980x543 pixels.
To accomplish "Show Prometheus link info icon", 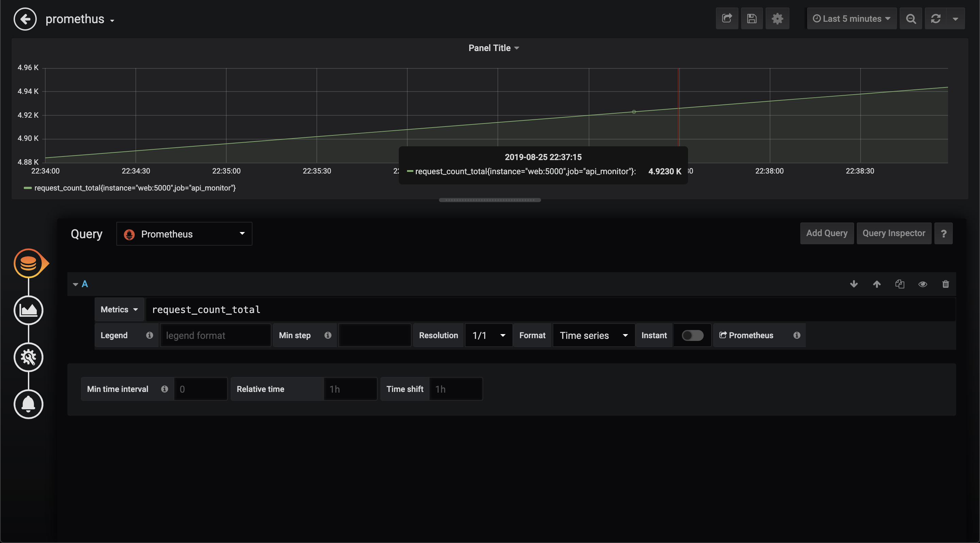I will (x=797, y=335).
